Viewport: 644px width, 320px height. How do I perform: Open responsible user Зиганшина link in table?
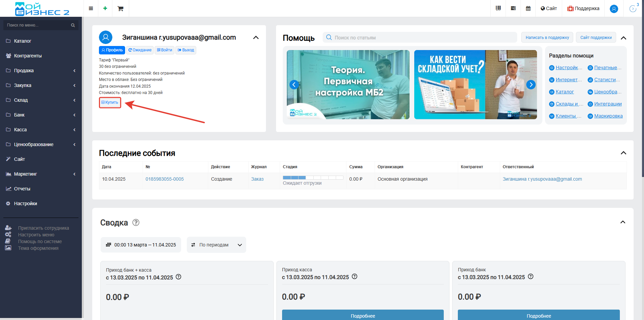pos(542,179)
